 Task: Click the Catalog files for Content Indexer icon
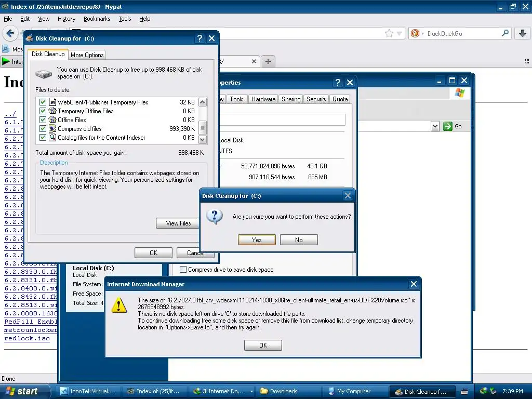pyautogui.click(x=52, y=137)
